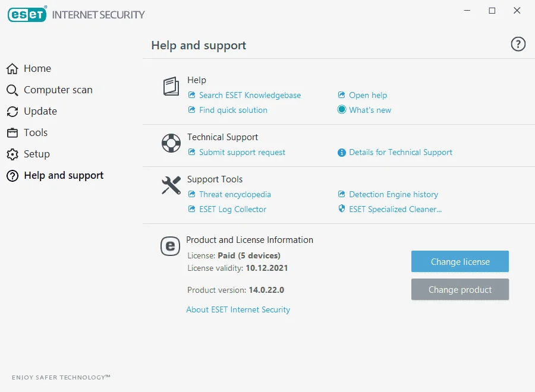Open Details for Technical Support

401,153
